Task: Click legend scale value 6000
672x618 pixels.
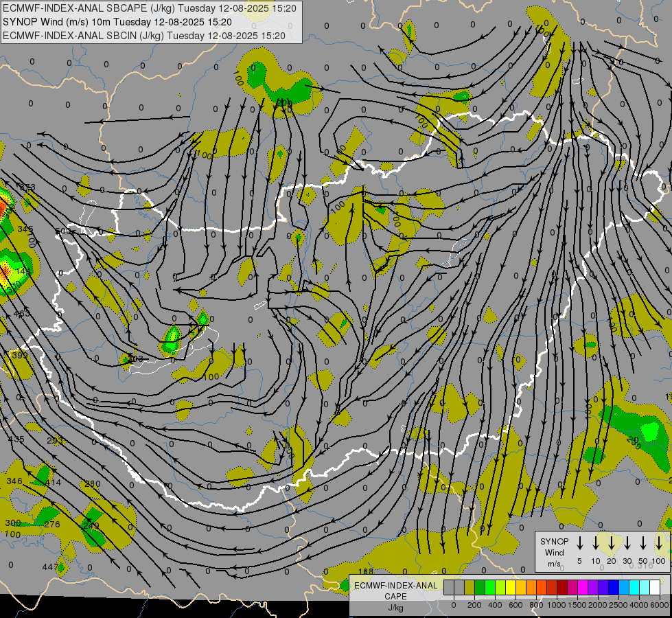Action: (660, 605)
